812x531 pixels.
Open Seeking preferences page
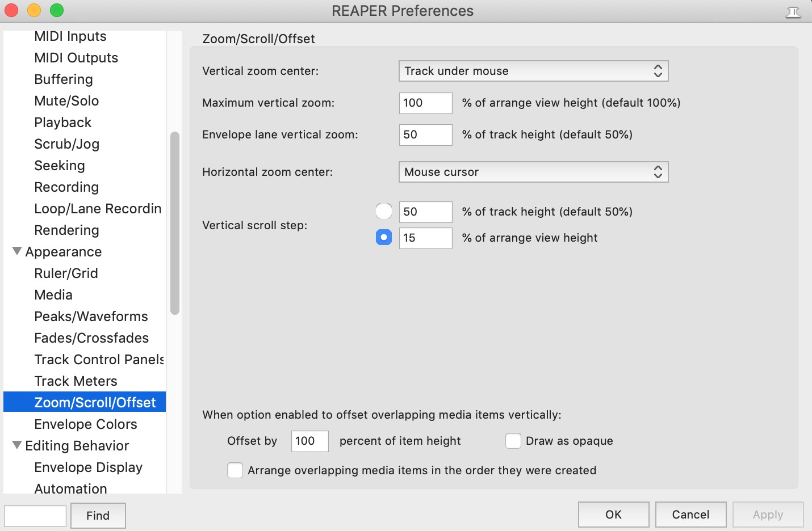60,166
